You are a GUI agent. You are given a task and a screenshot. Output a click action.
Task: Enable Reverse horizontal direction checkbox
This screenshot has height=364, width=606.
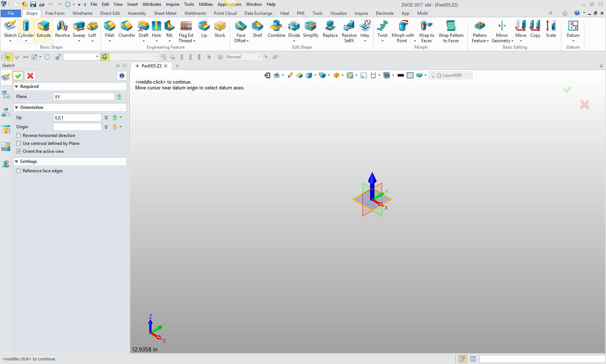pyautogui.click(x=19, y=136)
